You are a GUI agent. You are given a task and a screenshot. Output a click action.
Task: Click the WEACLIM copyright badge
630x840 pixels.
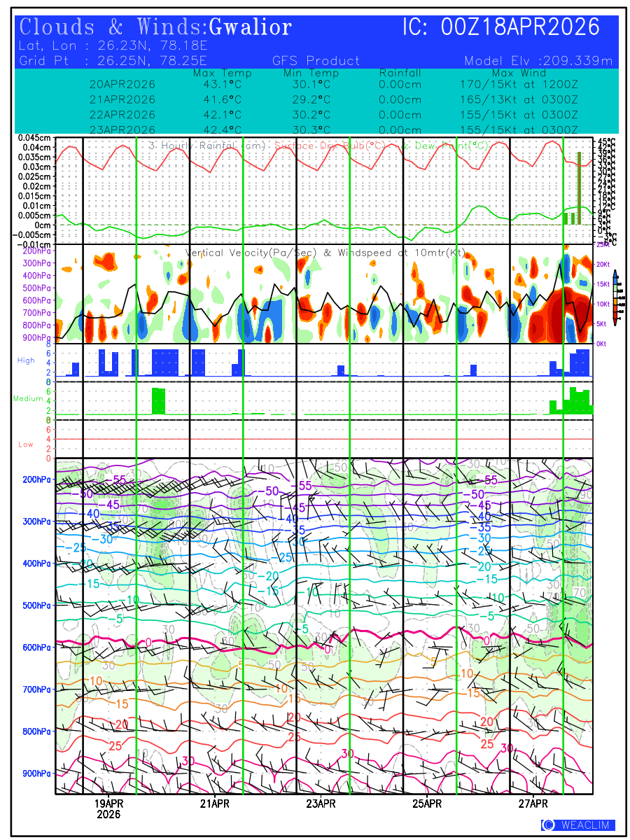tap(577, 825)
